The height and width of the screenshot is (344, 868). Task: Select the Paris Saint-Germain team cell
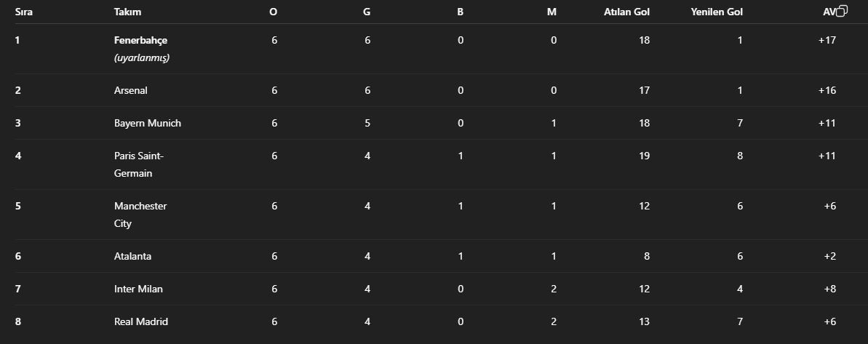(139, 164)
